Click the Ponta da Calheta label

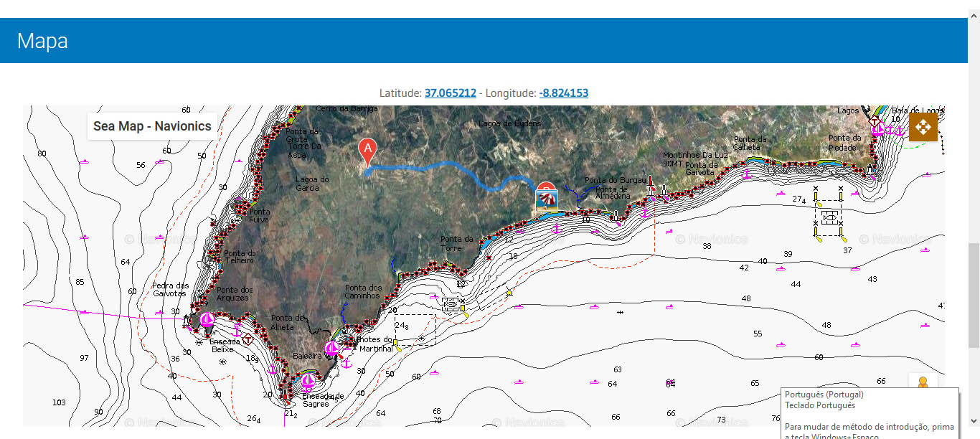(750, 143)
